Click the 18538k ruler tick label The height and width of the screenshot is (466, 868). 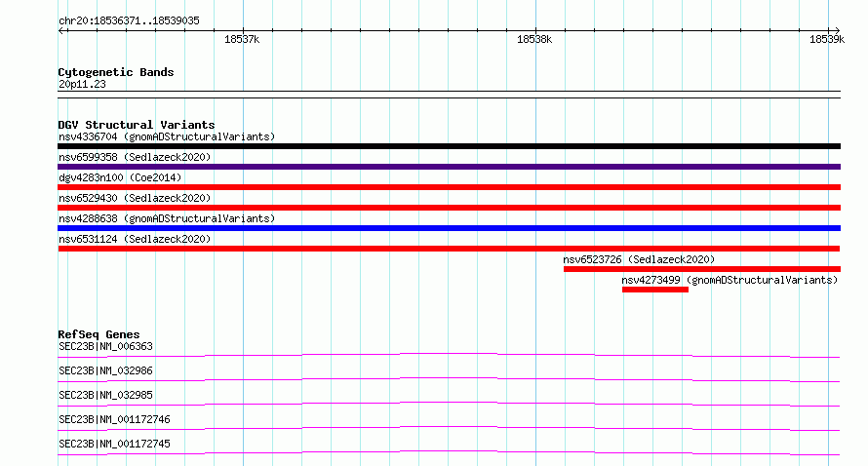tap(534, 39)
